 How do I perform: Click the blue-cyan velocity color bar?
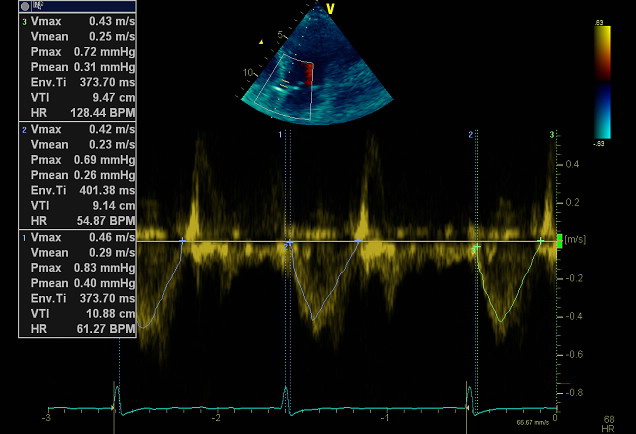[x=602, y=112]
